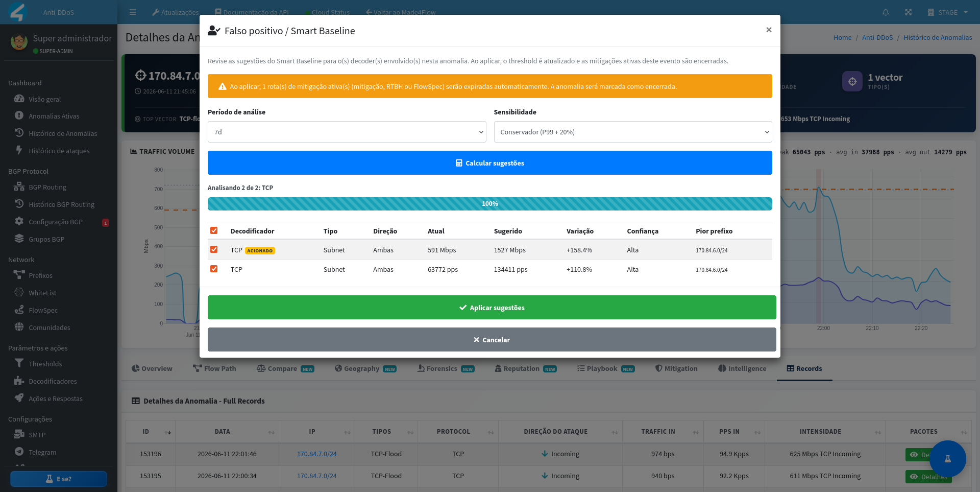980x492 pixels.
Task: Click the Made4Flow logo
Action: pyautogui.click(x=18, y=12)
